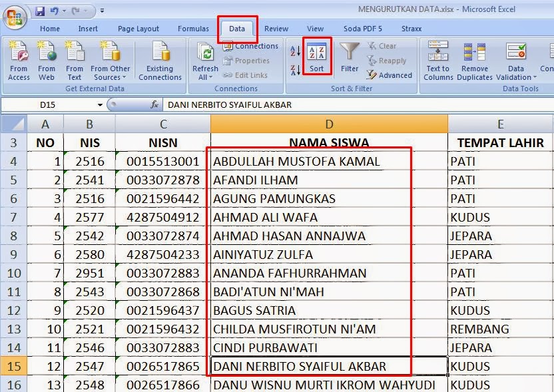
Task: Sort A to Z ascending
Action: coord(295,51)
